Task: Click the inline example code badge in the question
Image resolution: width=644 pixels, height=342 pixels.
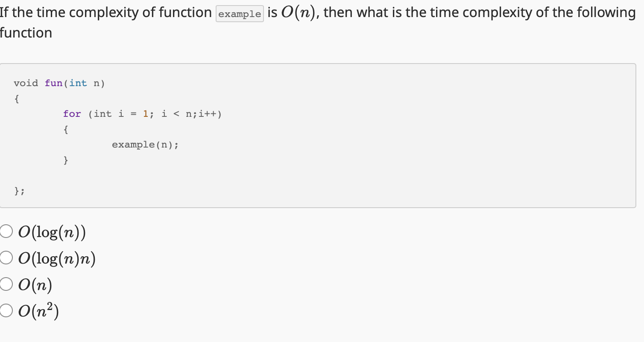Action: pos(240,13)
